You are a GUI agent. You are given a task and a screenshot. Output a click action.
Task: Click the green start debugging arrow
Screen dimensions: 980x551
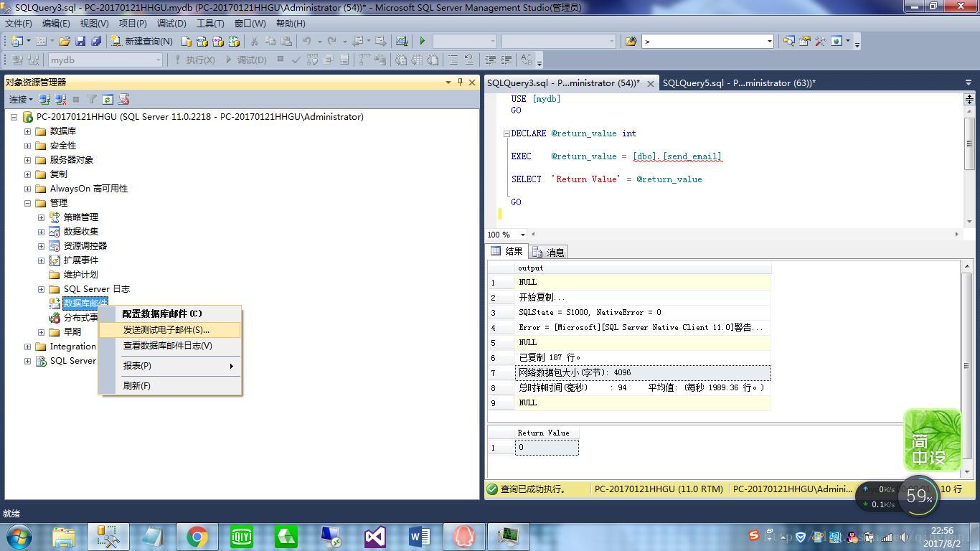click(x=422, y=41)
